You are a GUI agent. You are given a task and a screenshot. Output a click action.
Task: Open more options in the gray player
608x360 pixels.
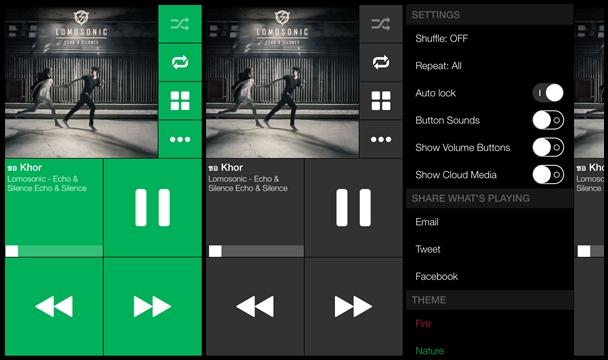coord(381,139)
